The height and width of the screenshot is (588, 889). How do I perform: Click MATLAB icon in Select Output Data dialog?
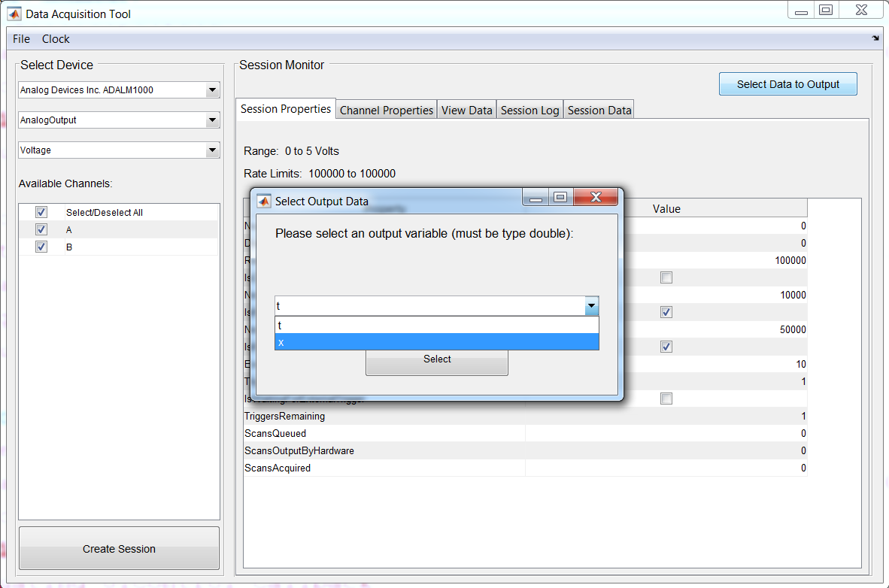264,201
